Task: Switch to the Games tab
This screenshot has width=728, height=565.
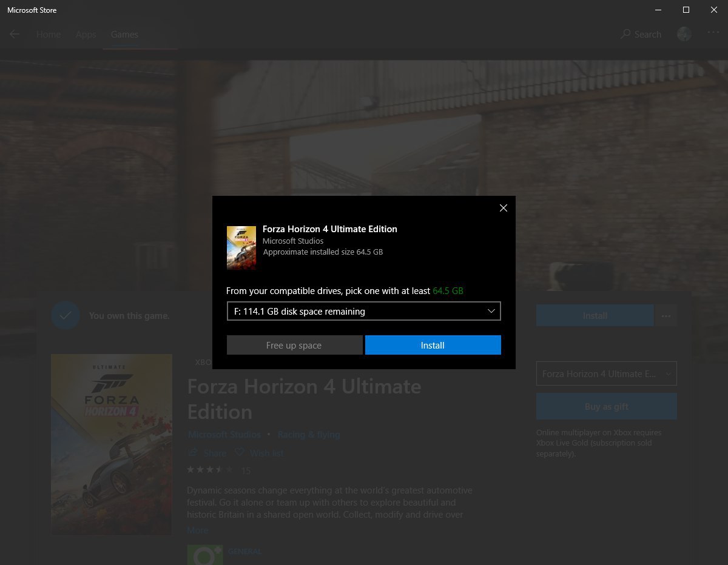Action: coord(124,35)
